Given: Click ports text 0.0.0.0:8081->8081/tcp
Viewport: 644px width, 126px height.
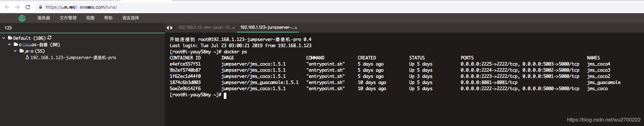Looking at the screenshot, I should [x=489, y=82].
